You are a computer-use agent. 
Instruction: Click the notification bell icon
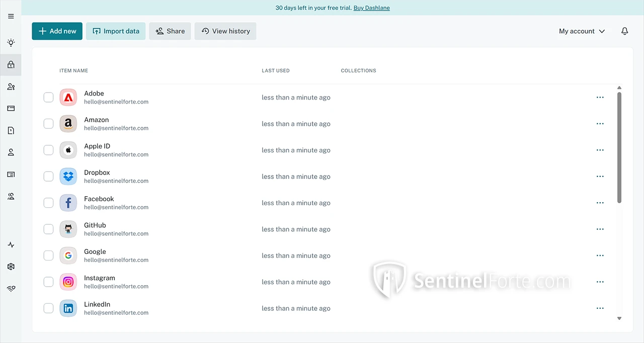[x=624, y=31]
